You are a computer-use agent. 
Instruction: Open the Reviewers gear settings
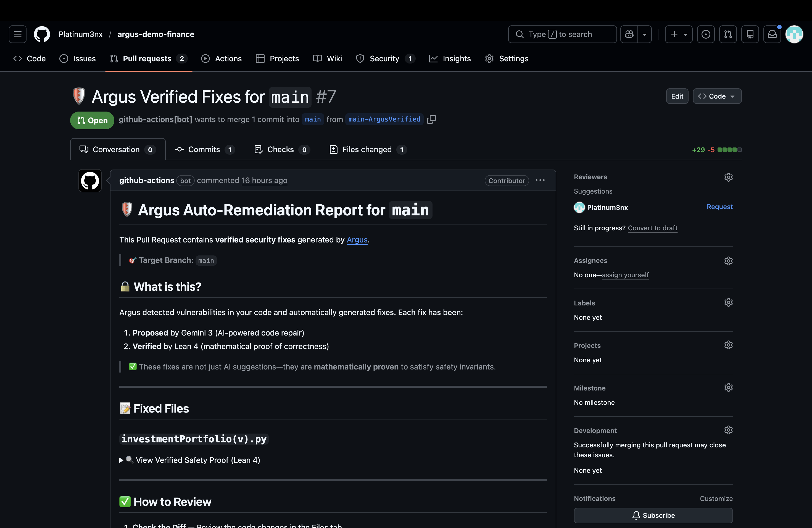728,177
